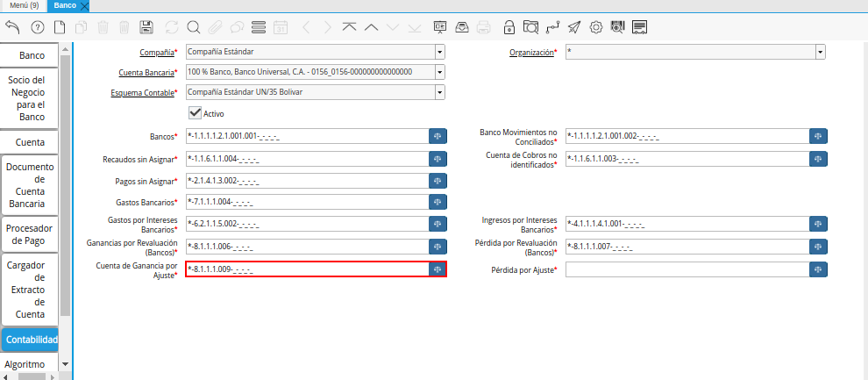Open account lookup button for Bancos field
This screenshot has width=868, height=380.
[438, 137]
